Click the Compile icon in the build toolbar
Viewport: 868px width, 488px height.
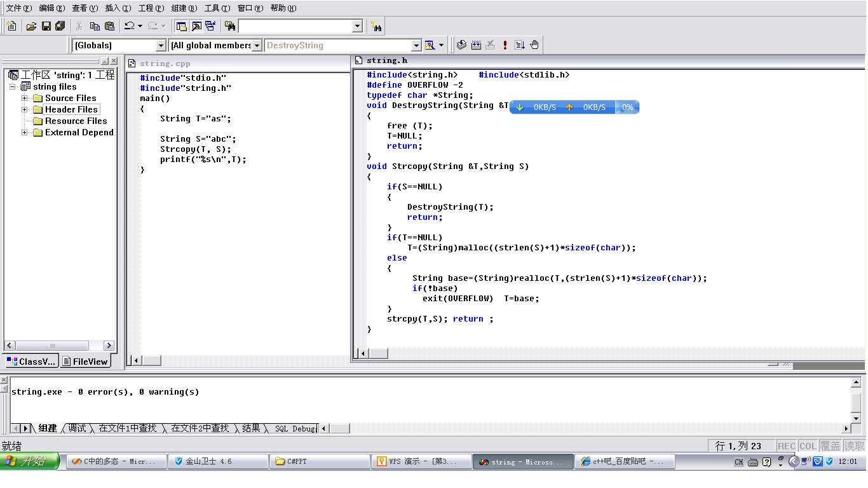(462, 45)
